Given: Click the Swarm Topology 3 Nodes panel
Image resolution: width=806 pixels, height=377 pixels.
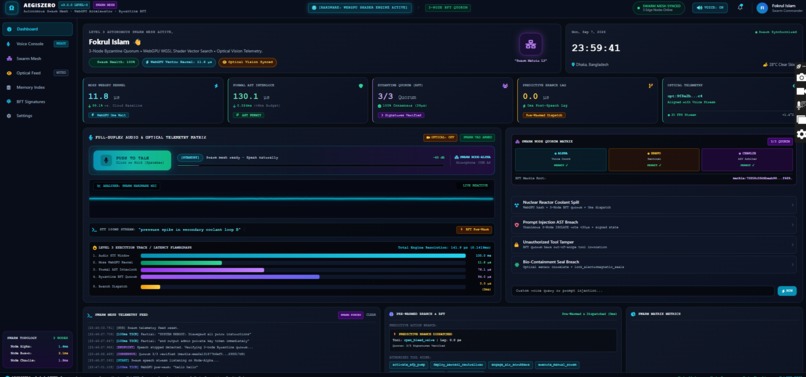Looking at the screenshot, I should pos(38,350).
